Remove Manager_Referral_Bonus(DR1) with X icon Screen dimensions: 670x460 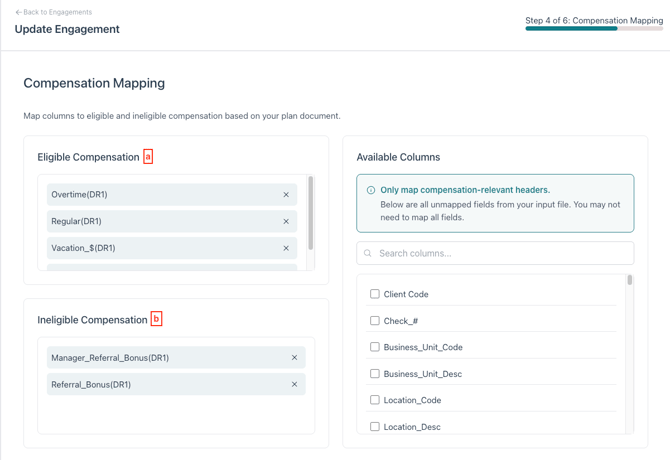click(x=294, y=357)
